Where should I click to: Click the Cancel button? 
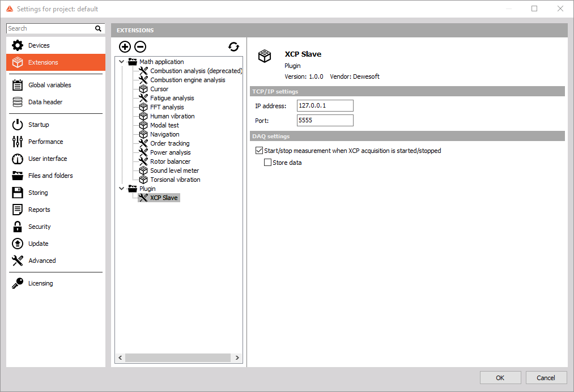coord(546,378)
